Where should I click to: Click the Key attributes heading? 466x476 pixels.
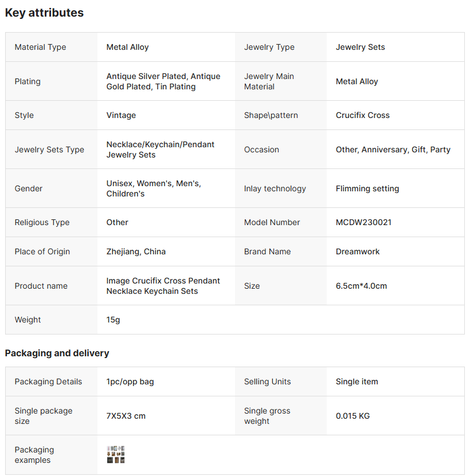point(44,13)
